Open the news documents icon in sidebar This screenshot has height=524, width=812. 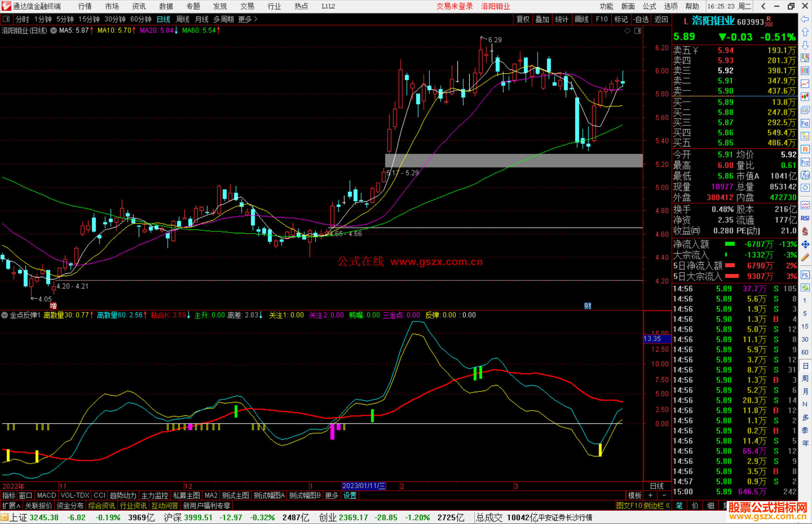[805, 110]
